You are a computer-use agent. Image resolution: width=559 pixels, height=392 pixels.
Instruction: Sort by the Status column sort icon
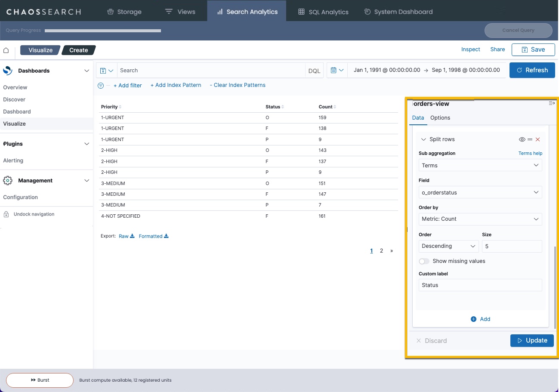point(282,107)
